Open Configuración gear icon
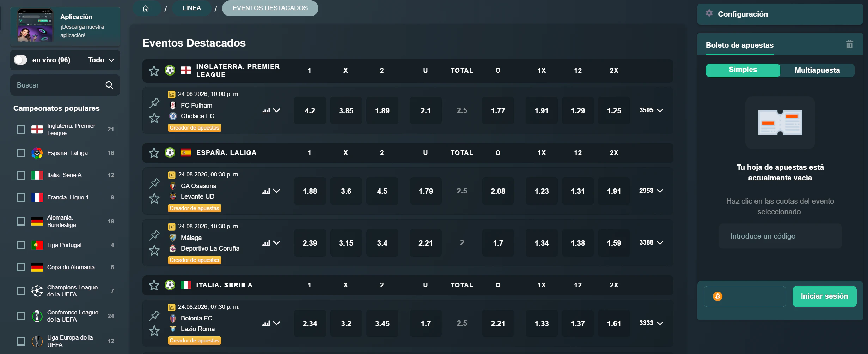Viewport: 868px width, 354px height. (x=709, y=13)
